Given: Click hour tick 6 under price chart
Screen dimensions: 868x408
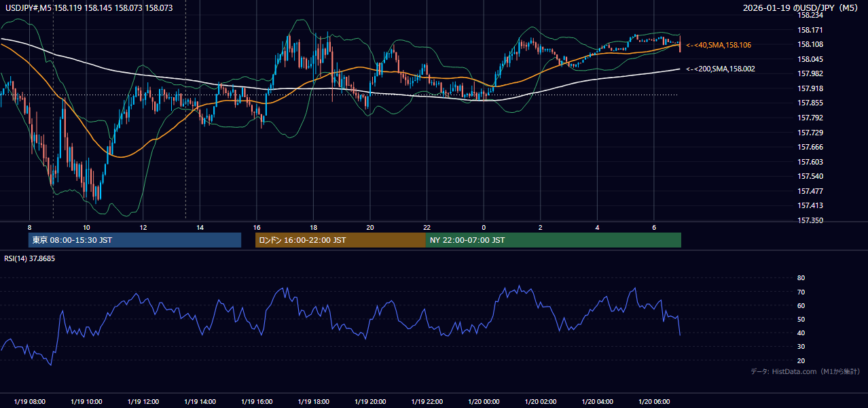Looking at the screenshot, I should point(654,227).
